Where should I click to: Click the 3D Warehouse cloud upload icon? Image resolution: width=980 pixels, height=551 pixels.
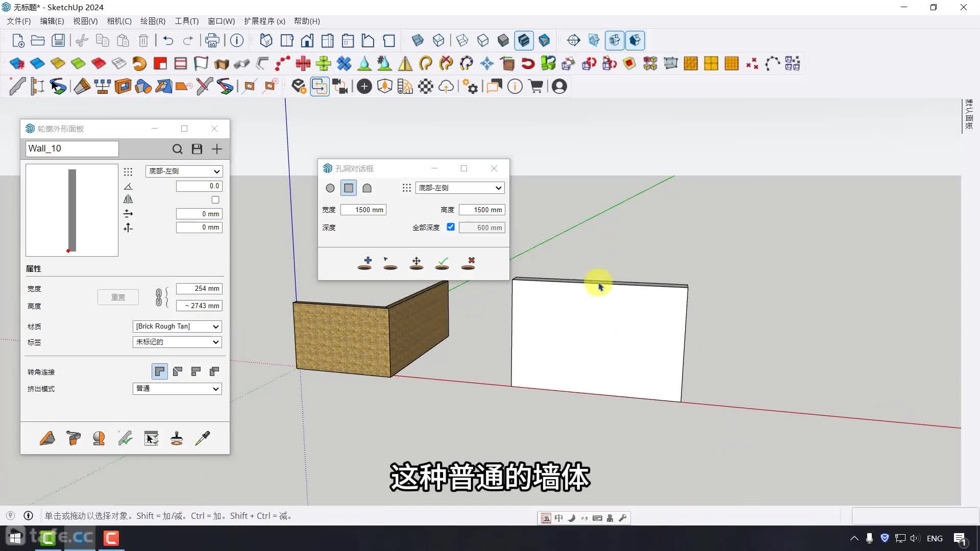(446, 87)
